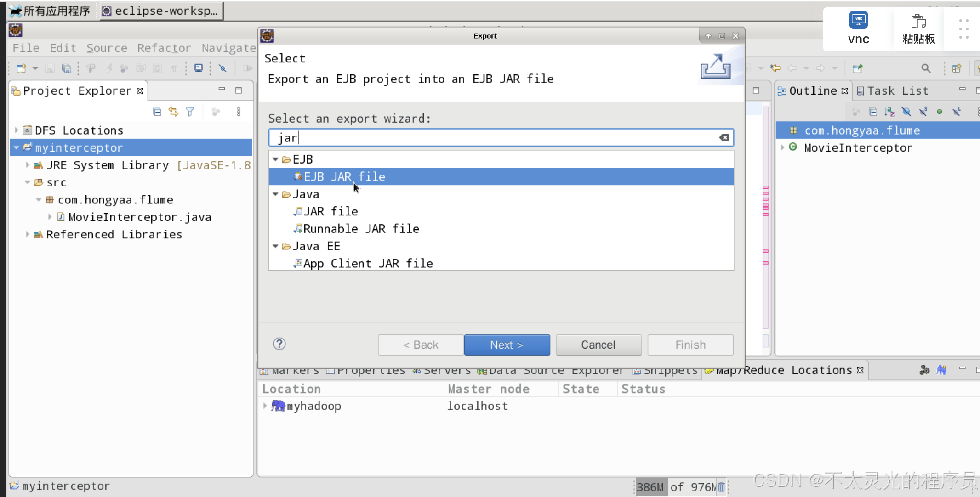980x497 pixels.
Task: Click the Next button to proceed
Action: click(x=507, y=344)
